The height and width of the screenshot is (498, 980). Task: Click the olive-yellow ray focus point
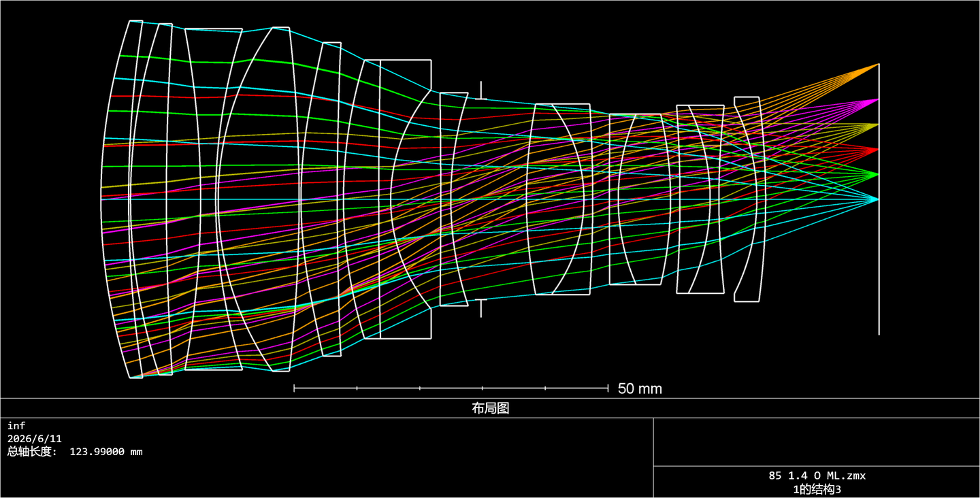tap(877, 124)
